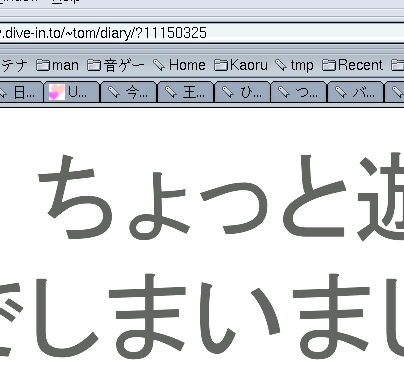
Task: Expand the テナ bookmark folder
Action: pos(13,65)
